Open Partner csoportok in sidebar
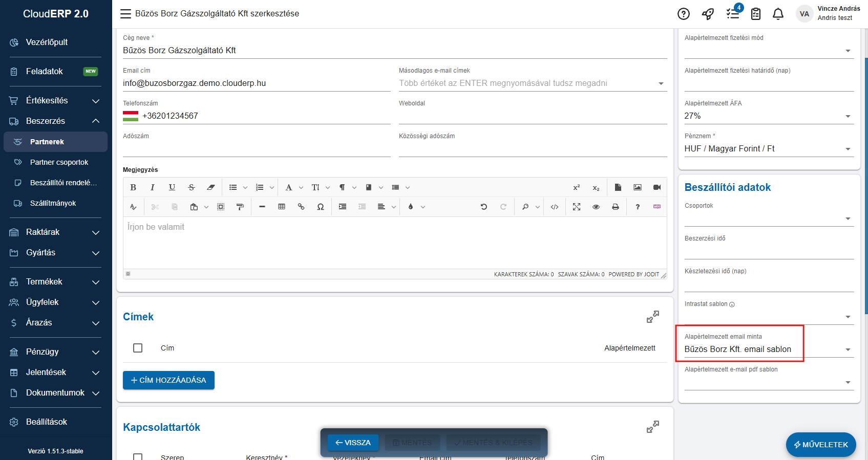The image size is (868, 460). 59,162
